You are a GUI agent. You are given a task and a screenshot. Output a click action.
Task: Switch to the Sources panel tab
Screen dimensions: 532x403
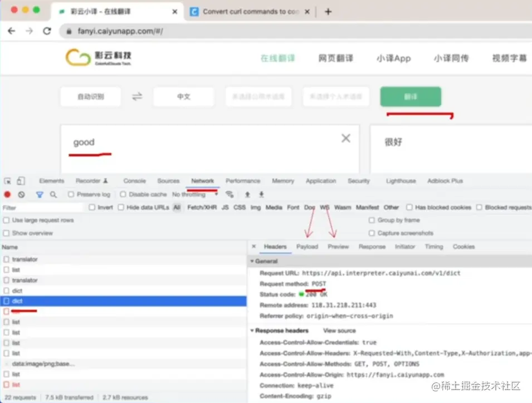[168, 181]
